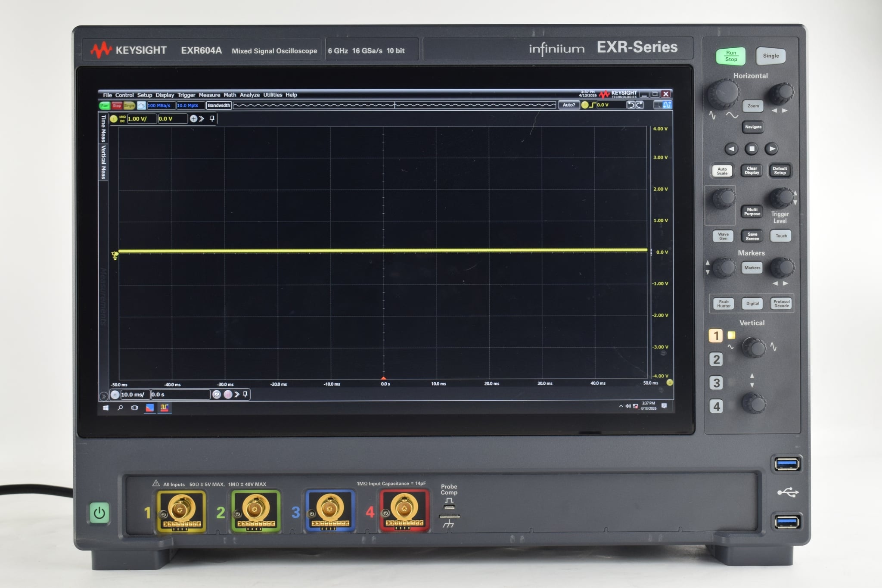Toggle front-panel channel 4 key
Viewport: 882px width, 588px height.
tap(716, 406)
